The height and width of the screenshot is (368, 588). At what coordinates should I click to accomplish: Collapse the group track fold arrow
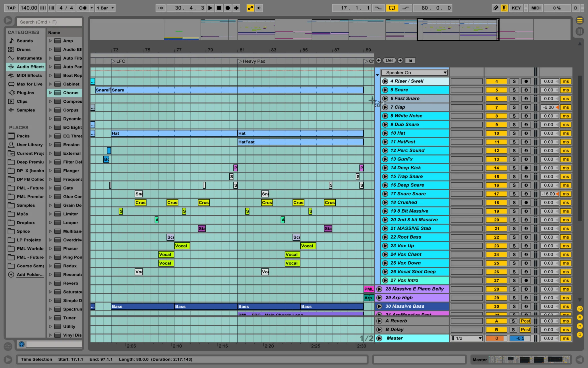[377, 75]
